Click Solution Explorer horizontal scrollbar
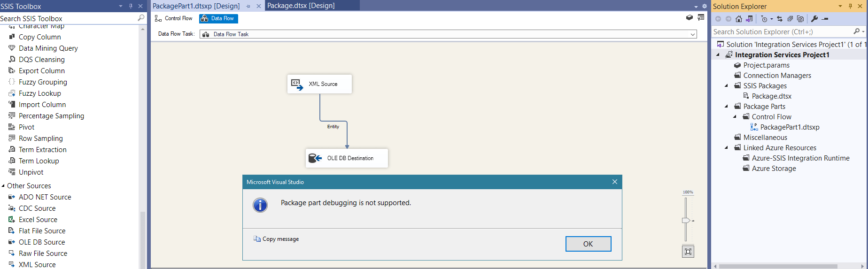Image resolution: width=868 pixels, height=269 pixels. [778, 266]
